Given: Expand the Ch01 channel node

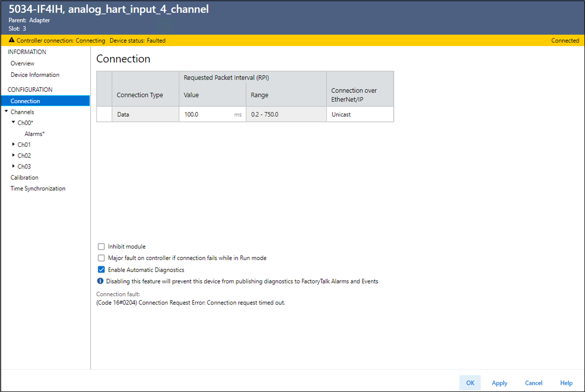Looking at the screenshot, I should pyautogui.click(x=13, y=144).
